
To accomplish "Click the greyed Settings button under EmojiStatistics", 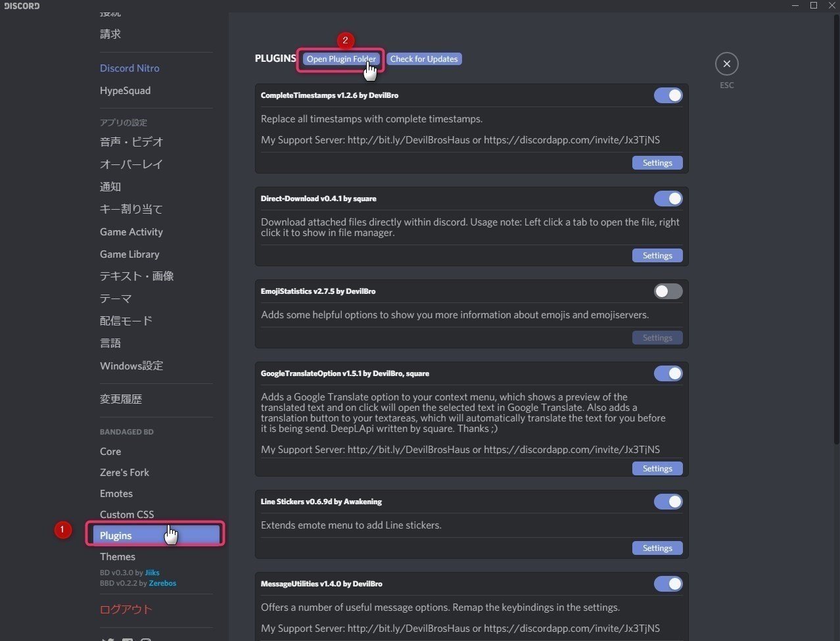I will coord(657,338).
